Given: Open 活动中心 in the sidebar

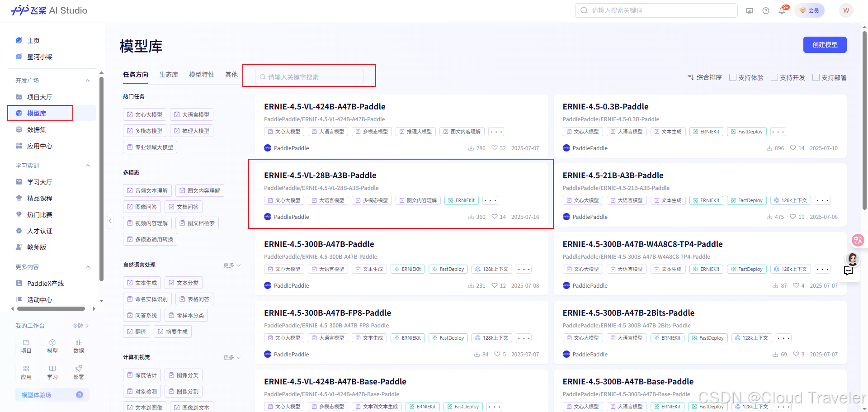Looking at the screenshot, I should tap(40, 300).
